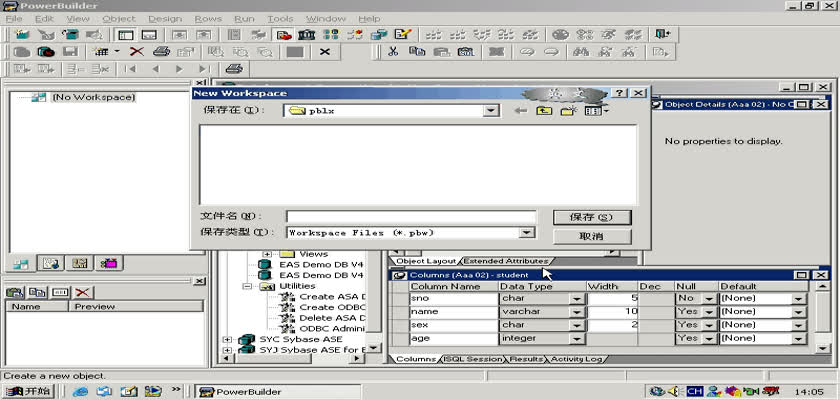Open the Design menu
Viewport: 840px width, 400px height.
tap(165, 19)
